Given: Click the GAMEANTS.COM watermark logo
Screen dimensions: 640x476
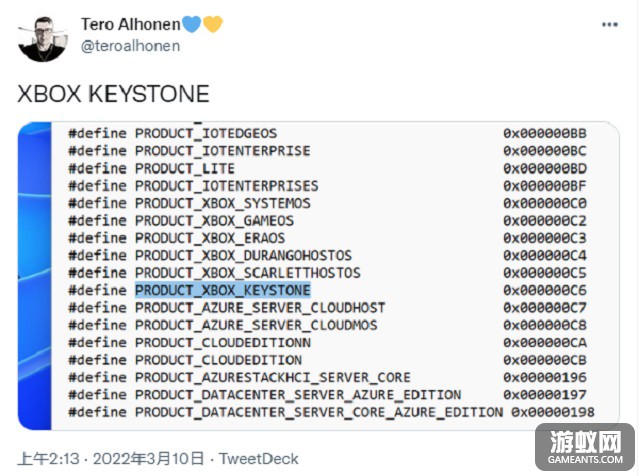Looking at the screenshot, I should [x=585, y=447].
